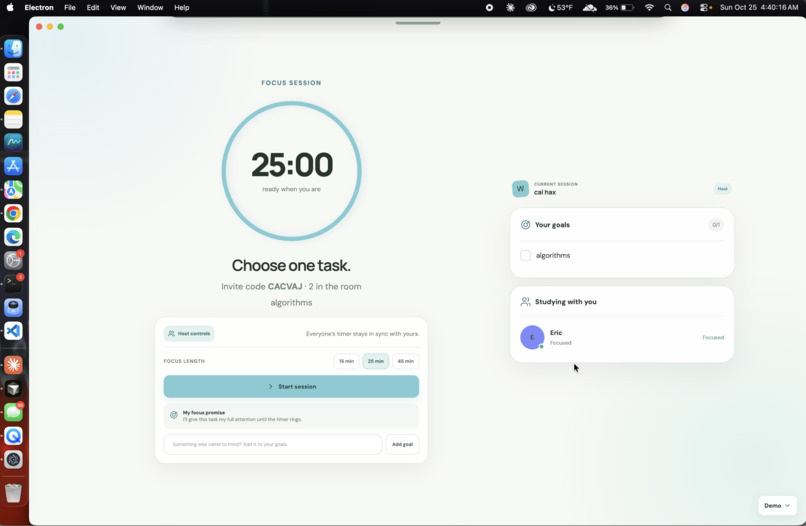Open Finder from the dock
The image size is (806, 526).
pos(13,49)
